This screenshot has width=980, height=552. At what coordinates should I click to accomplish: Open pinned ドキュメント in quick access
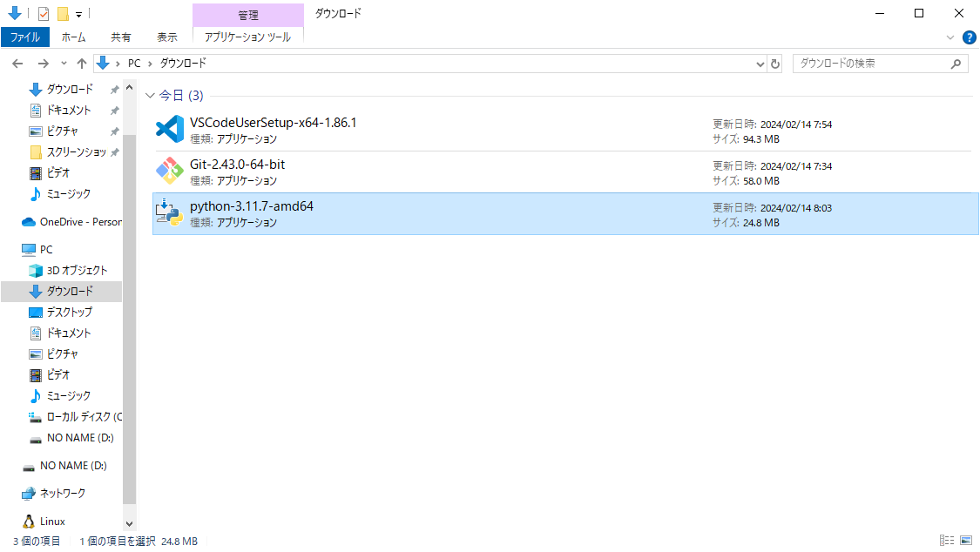(69, 111)
